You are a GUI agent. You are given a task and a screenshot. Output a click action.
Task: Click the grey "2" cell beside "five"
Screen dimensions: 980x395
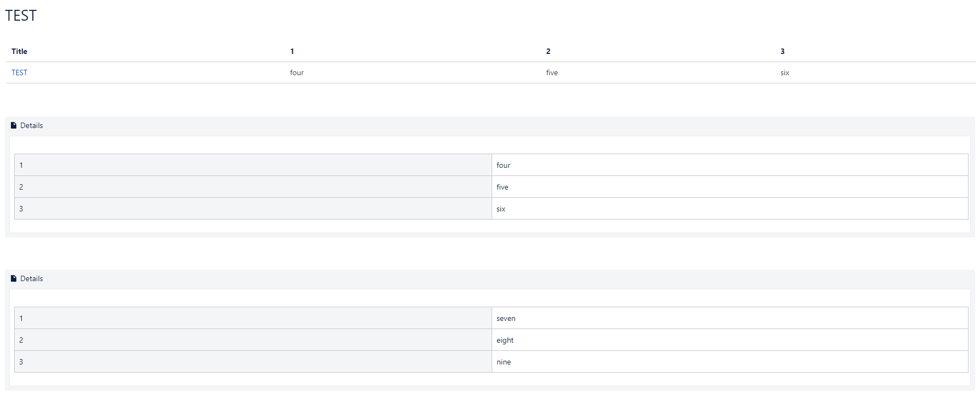253,187
